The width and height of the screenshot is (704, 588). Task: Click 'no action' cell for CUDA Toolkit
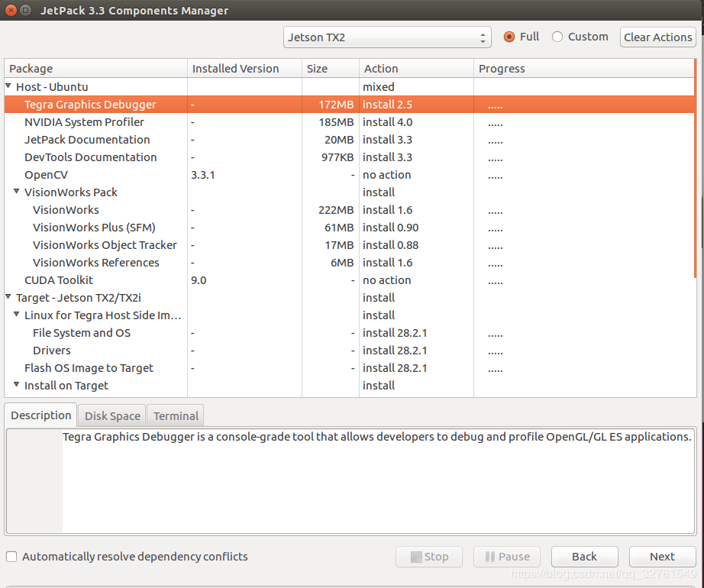tap(387, 280)
